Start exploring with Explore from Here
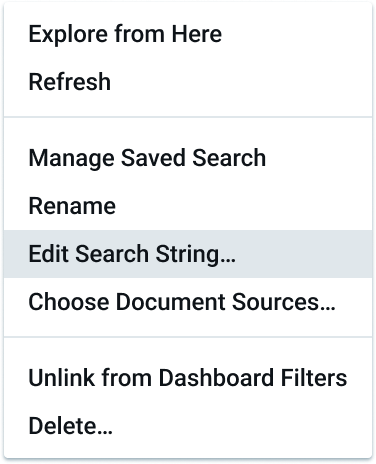Image resolution: width=376 pixels, height=464 pixels. coord(188,34)
